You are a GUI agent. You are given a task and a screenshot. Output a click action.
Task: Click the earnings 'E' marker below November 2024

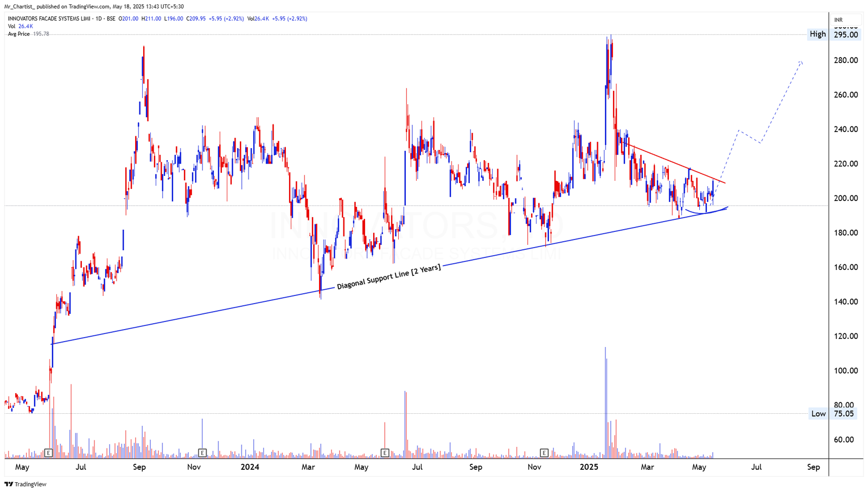[x=543, y=452]
